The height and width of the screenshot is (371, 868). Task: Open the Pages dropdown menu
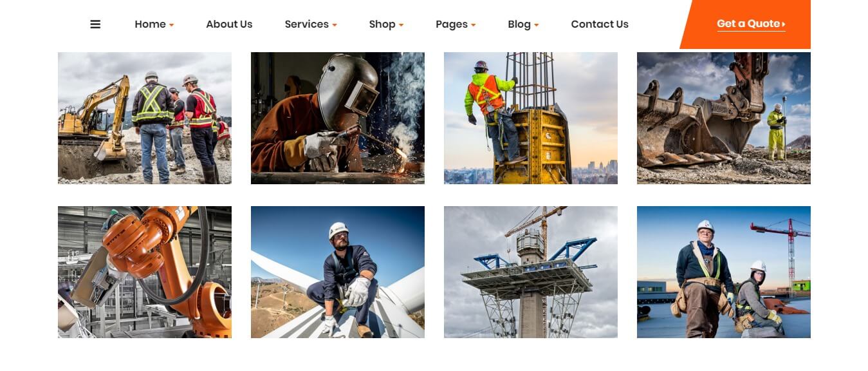click(456, 24)
